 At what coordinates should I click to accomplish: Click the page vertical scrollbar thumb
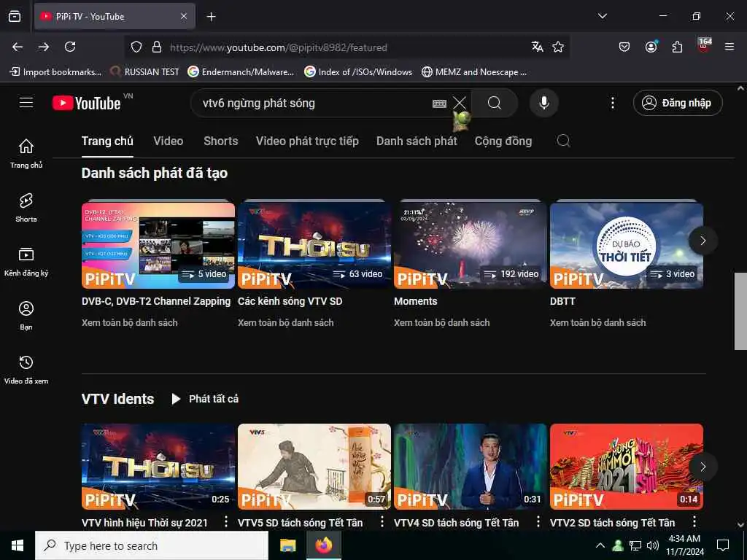pos(740,311)
